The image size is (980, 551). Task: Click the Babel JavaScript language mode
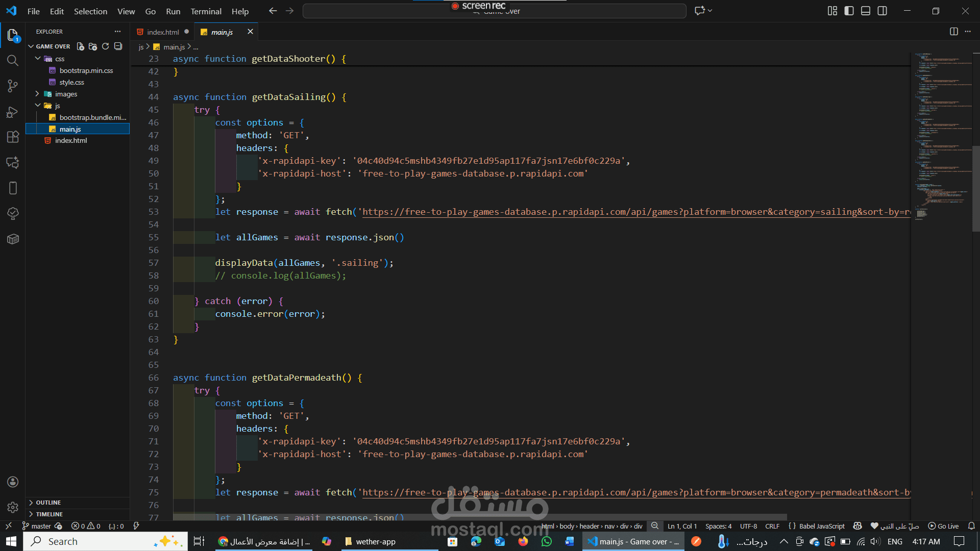tap(821, 526)
